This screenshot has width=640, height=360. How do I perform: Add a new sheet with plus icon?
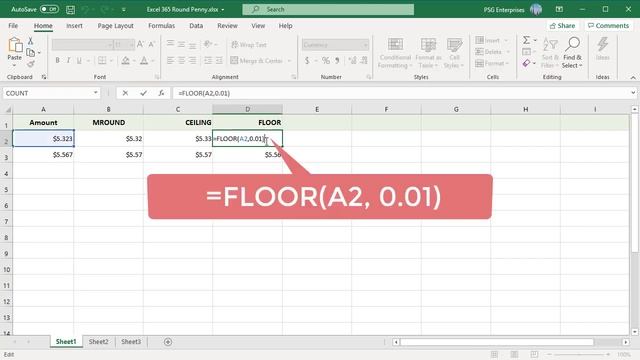(168, 342)
